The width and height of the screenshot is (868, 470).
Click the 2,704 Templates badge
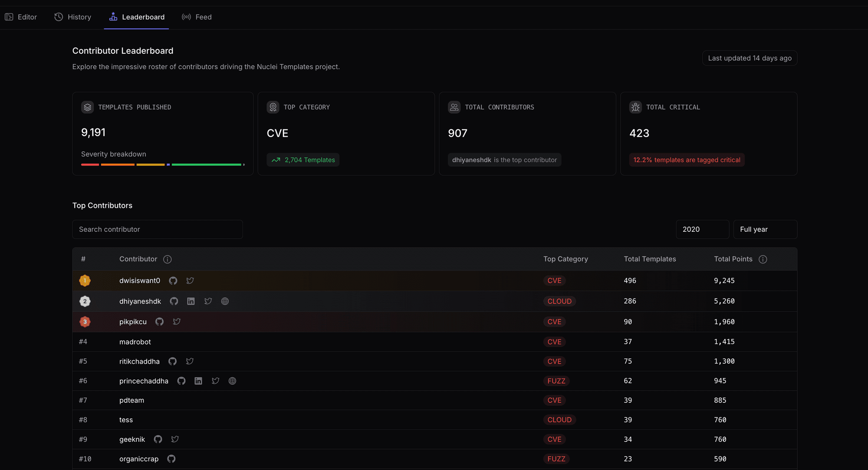303,160
